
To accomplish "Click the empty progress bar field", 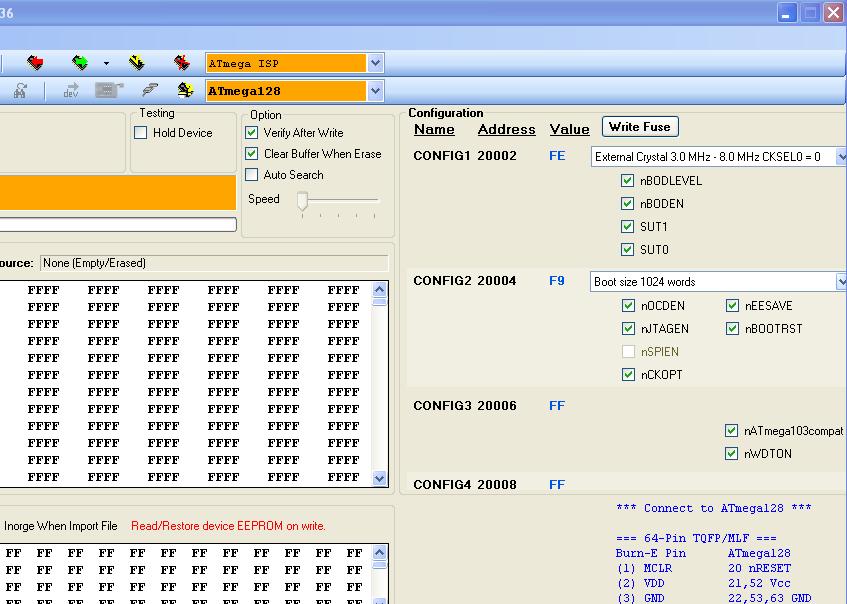I will point(118,224).
